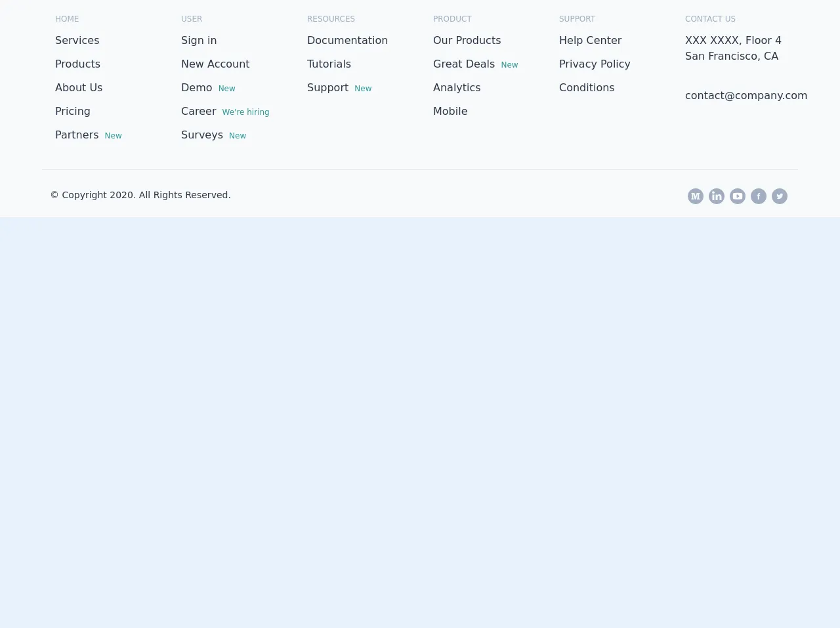Open the Career link

click(198, 112)
